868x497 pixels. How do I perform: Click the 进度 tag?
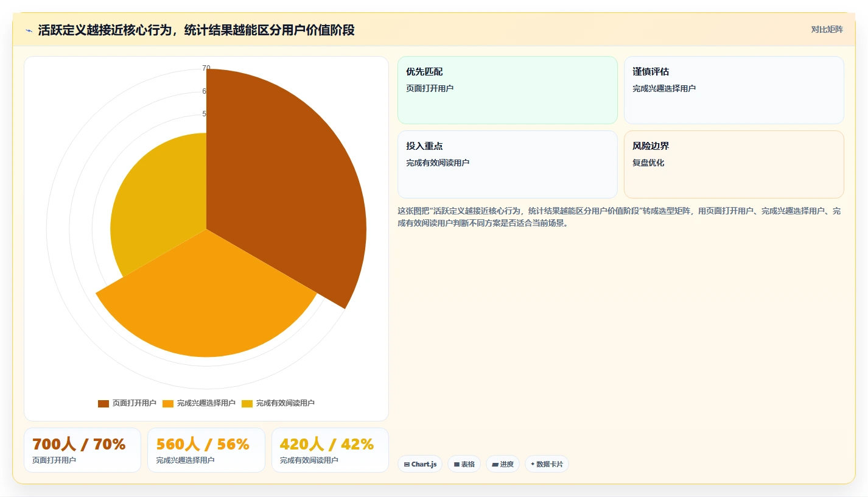click(503, 464)
